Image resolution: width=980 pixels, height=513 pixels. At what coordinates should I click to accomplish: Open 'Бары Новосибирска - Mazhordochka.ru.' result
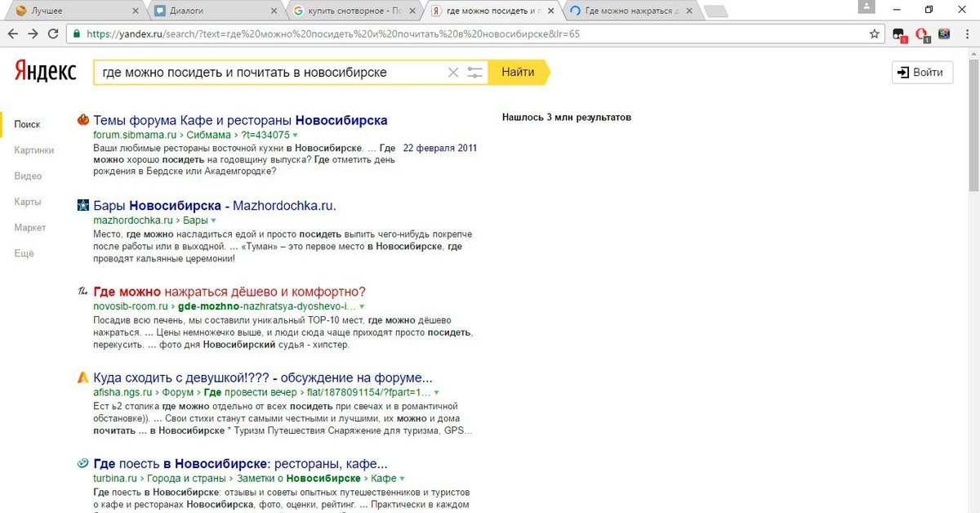pos(215,206)
